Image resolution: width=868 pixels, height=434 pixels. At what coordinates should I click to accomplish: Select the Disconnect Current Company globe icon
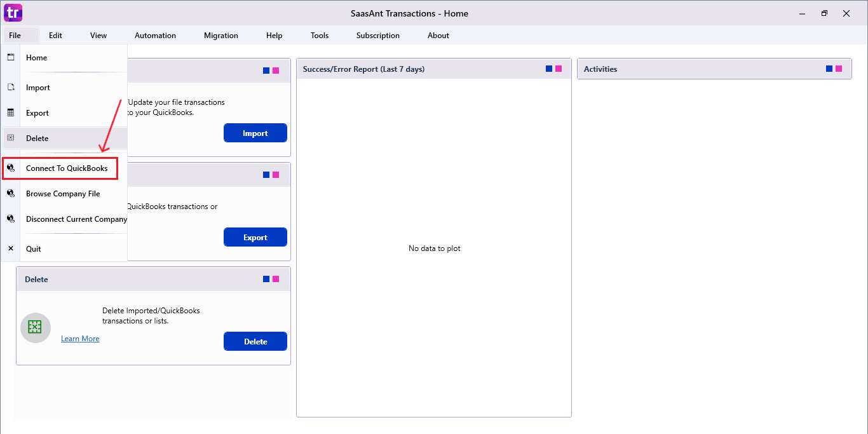[11, 218]
